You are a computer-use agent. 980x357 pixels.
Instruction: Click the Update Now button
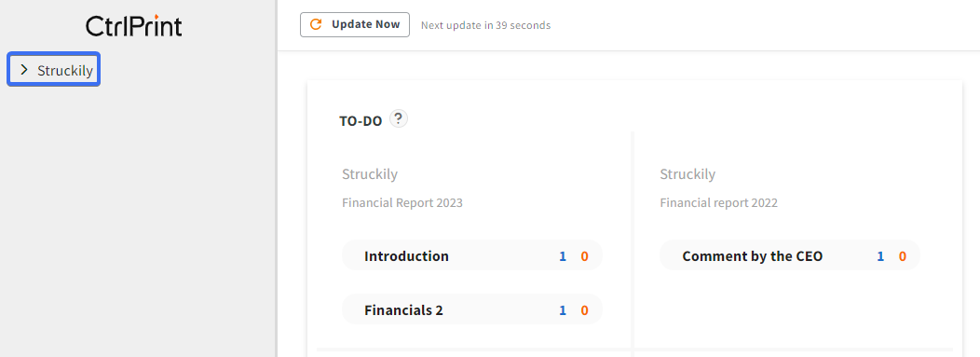(354, 25)
